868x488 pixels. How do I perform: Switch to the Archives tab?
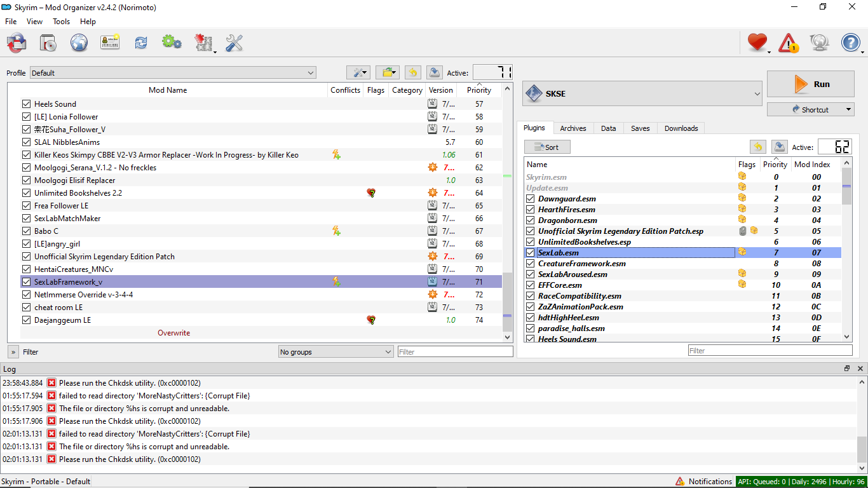click(573, 128)
